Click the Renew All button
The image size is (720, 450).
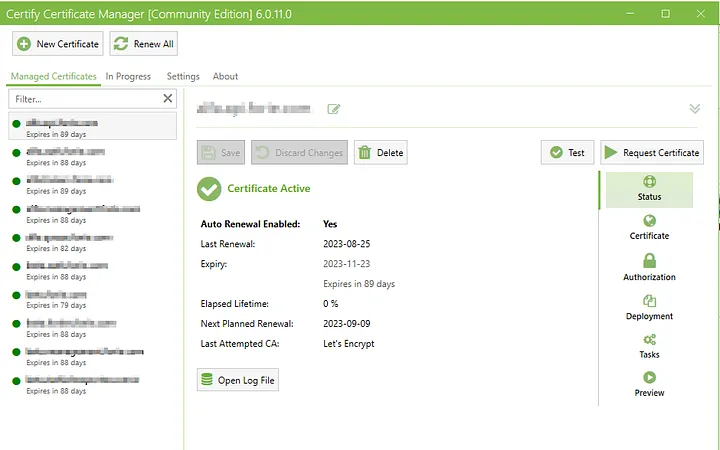point(143,44)
